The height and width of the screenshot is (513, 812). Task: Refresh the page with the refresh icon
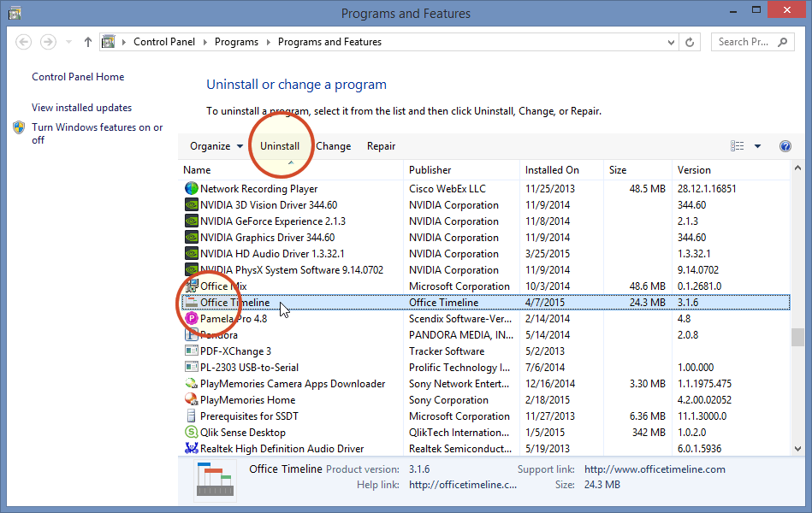pyautogui.click(x=690, y=41)
